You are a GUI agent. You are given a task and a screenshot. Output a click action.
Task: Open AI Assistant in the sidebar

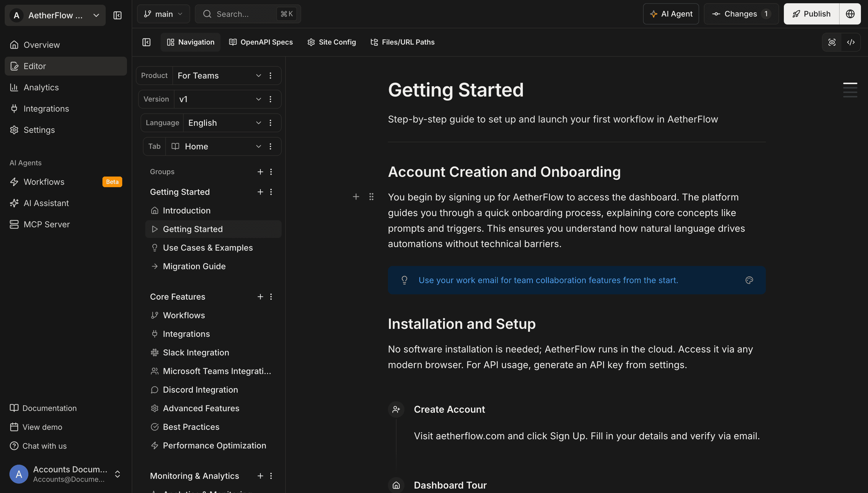pos(66,203)
